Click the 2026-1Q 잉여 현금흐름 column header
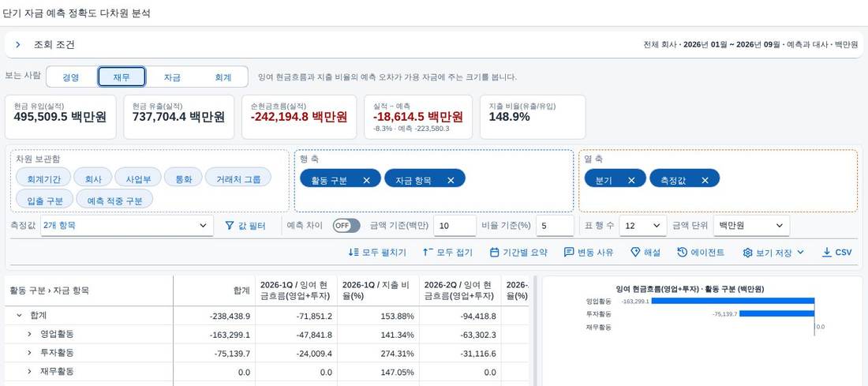 click(x=296, y=290)
